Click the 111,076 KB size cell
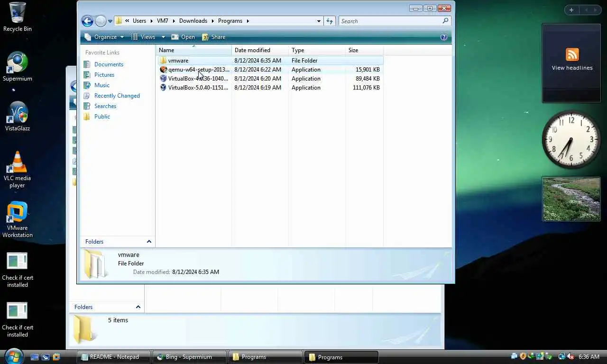Screen dimensions: 607x364 [366, 88]
